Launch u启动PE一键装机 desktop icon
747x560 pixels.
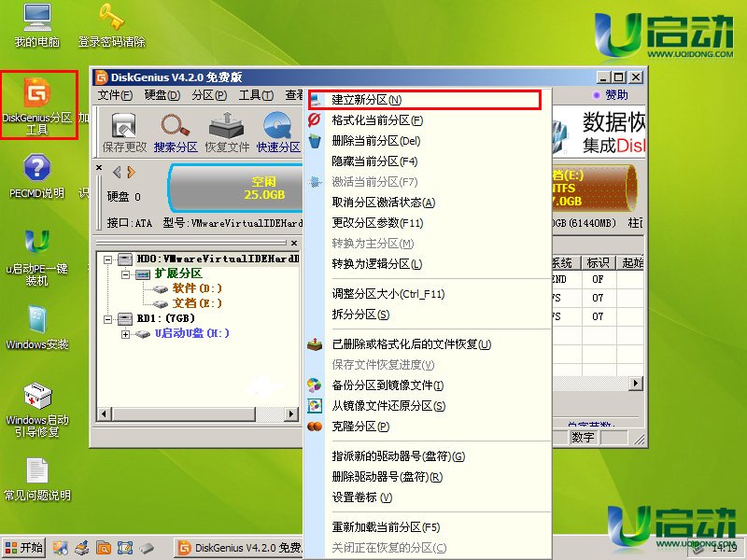37,258
